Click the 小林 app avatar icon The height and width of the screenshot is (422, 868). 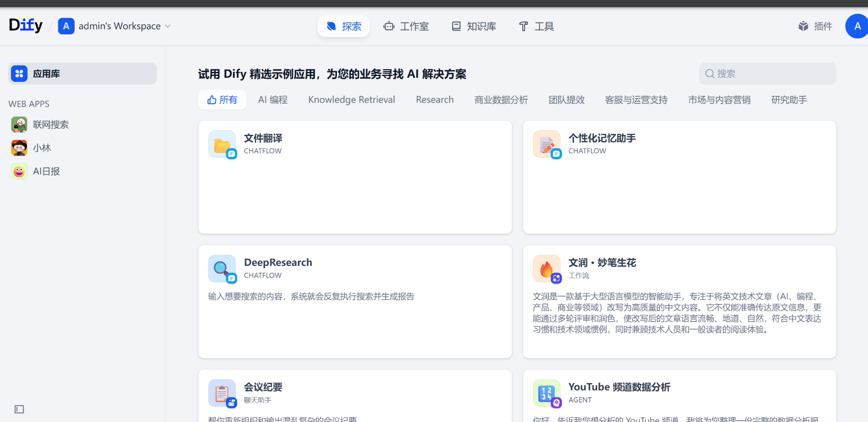tap(19, 148)
